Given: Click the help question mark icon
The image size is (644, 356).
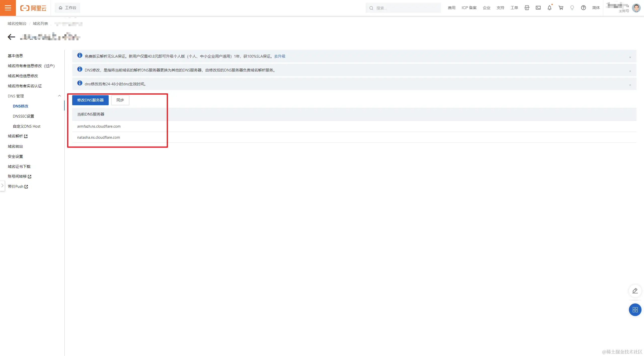Looking at the screenshot, I should pos(583,8).
